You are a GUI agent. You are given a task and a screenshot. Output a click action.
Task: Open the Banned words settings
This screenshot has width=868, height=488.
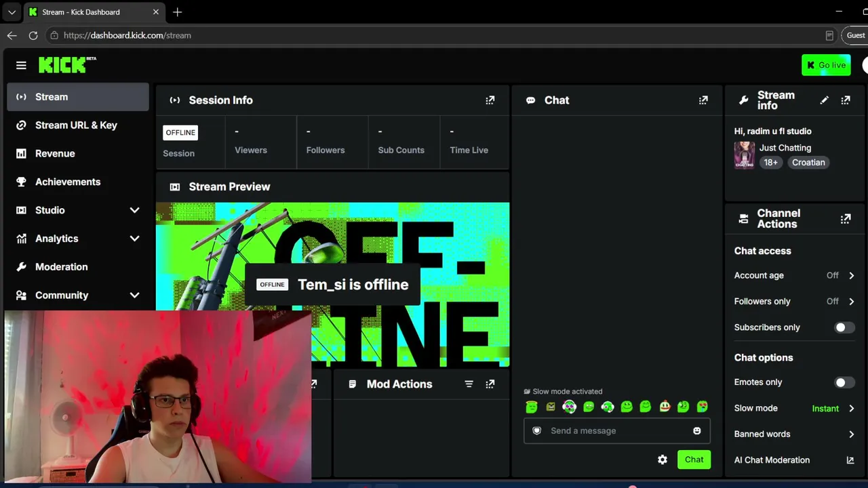(794, 434)
